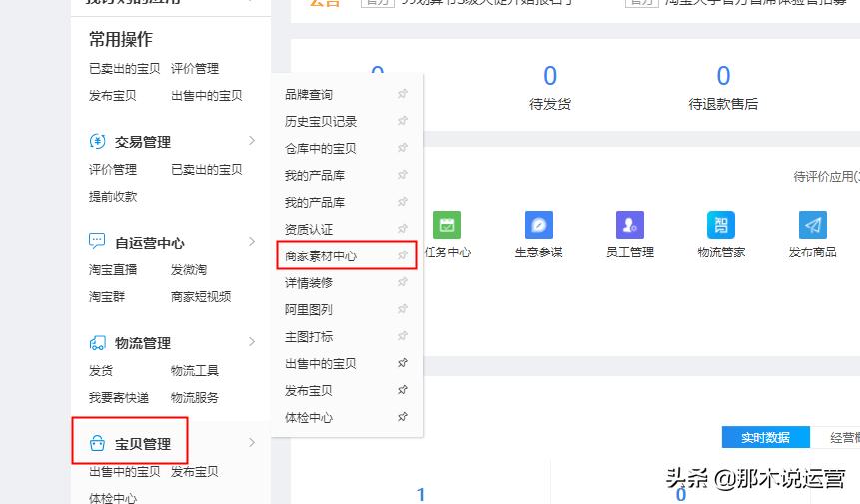The height and width of the screenshot is (504, 860).
Task: Switch to the 实时数据 tab
Action: coord(766,438)
